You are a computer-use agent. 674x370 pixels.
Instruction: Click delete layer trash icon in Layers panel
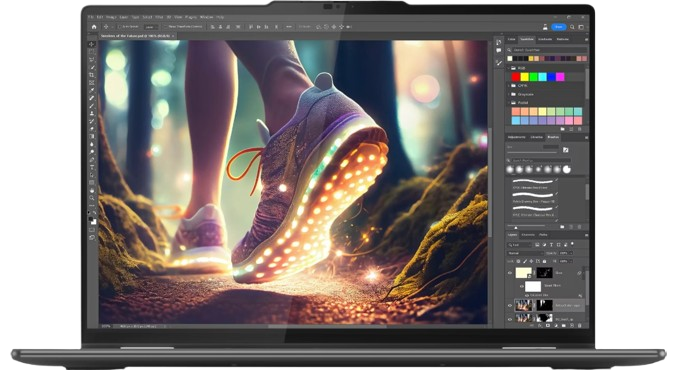580,326
